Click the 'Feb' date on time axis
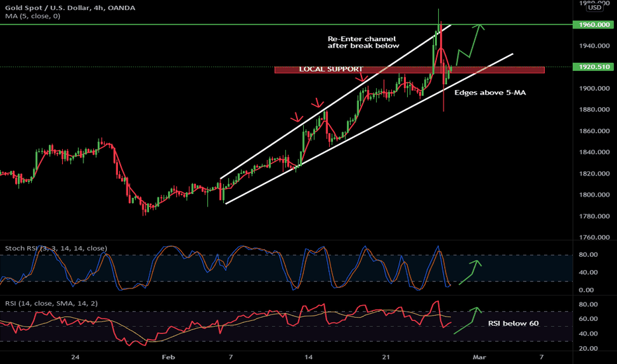Screen dimensions: 617x364 168,357
